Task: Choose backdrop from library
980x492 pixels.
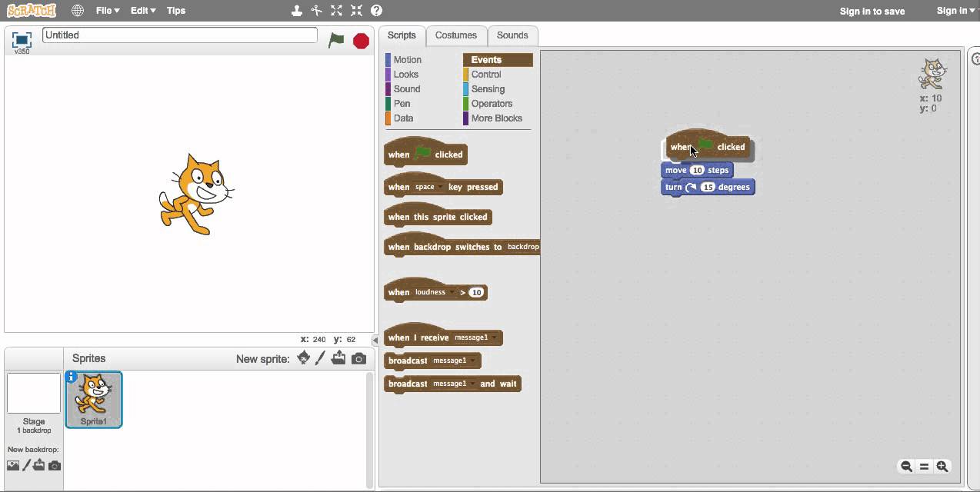Action: (13, 465)
